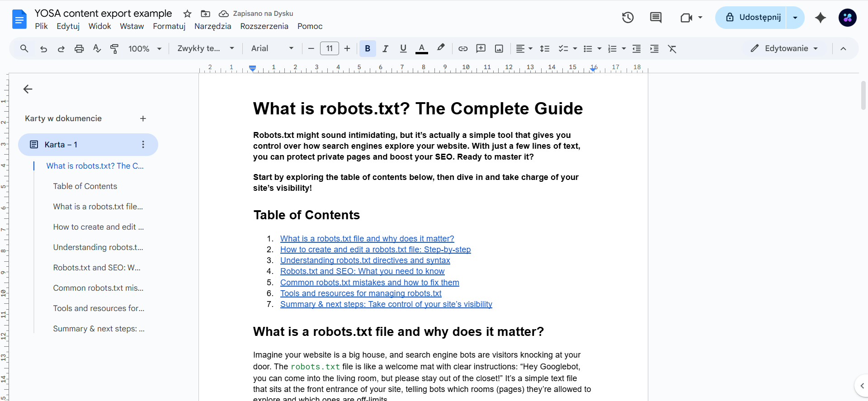Toggle underline formatting button
868x401 pixels.
[403, 49]
